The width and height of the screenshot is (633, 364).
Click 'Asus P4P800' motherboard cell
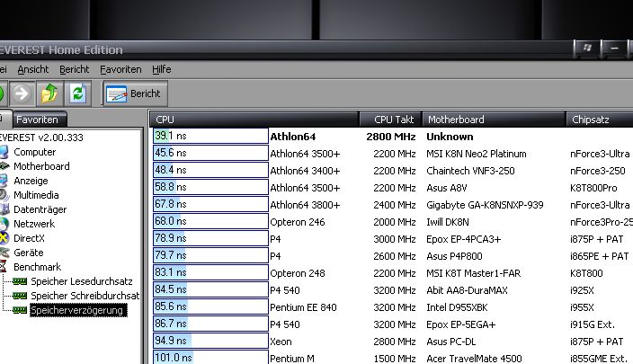click(455, 256)
